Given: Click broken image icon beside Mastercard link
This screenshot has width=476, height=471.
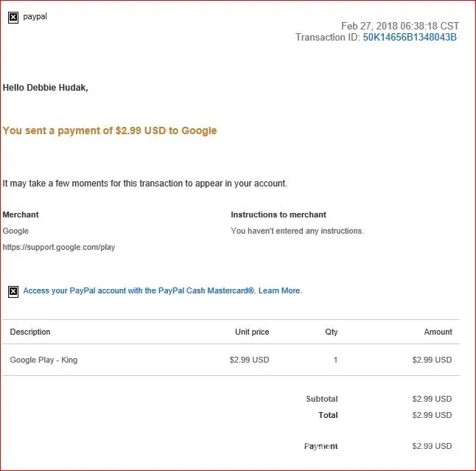Looking at the screenshot, I should tap(13, 291).
